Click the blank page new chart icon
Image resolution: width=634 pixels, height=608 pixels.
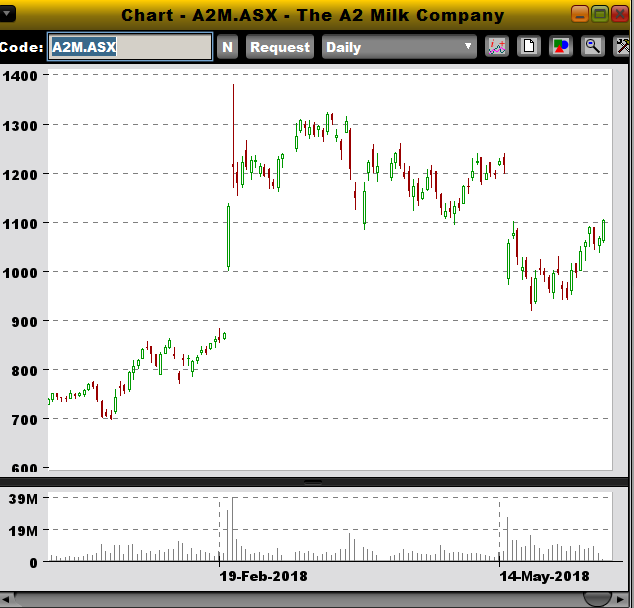(528, 46)
